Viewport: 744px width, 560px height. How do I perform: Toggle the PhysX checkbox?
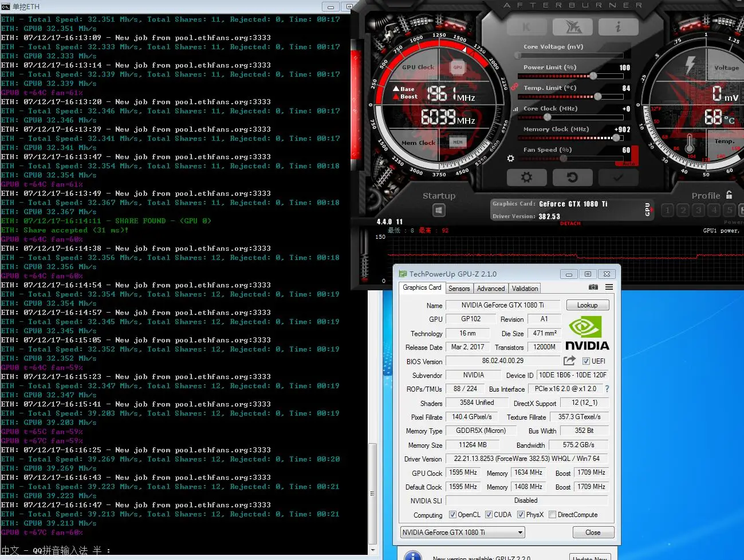[x=521, y=514]
